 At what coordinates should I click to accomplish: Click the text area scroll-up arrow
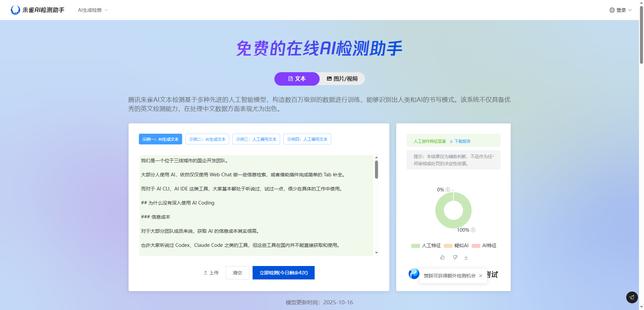[x=376, y=157]
